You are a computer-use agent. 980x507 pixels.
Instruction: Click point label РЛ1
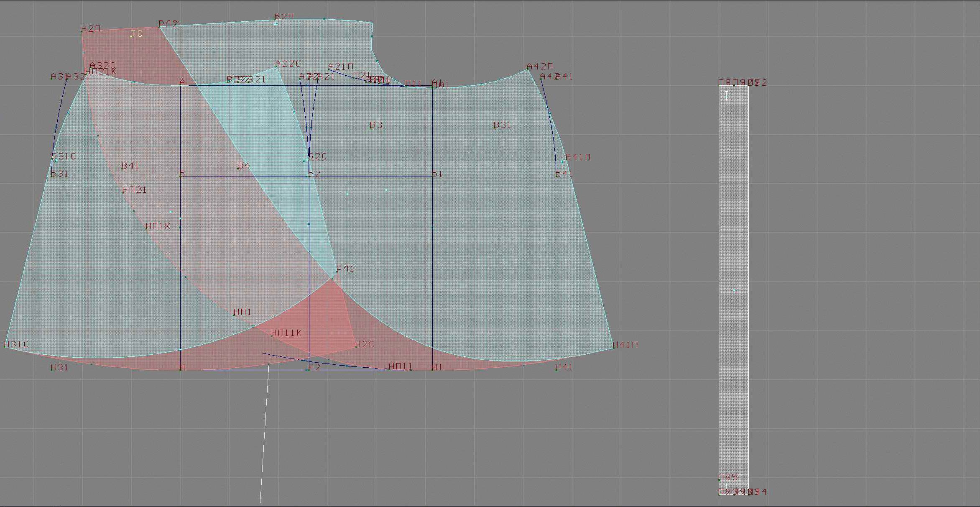pos(345,269)
